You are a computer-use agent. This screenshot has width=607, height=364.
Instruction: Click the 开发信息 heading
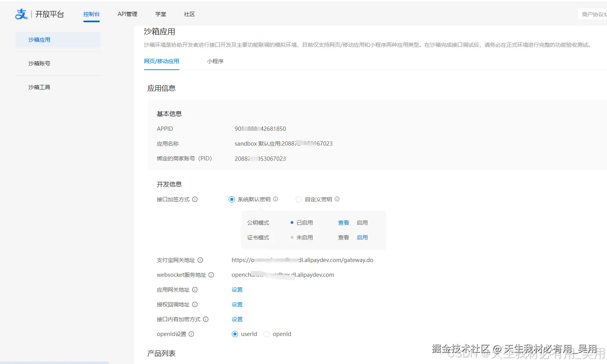169,185
